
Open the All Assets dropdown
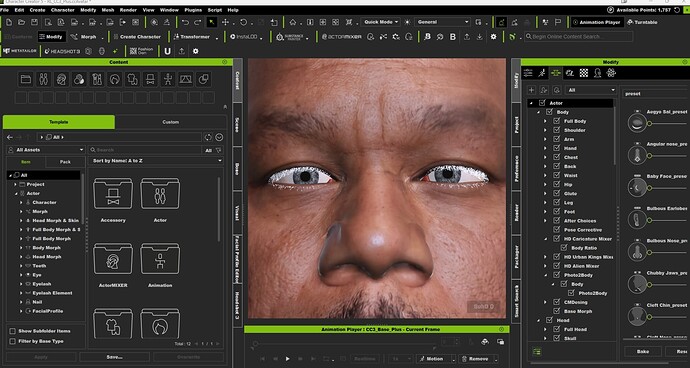point(45,150)
